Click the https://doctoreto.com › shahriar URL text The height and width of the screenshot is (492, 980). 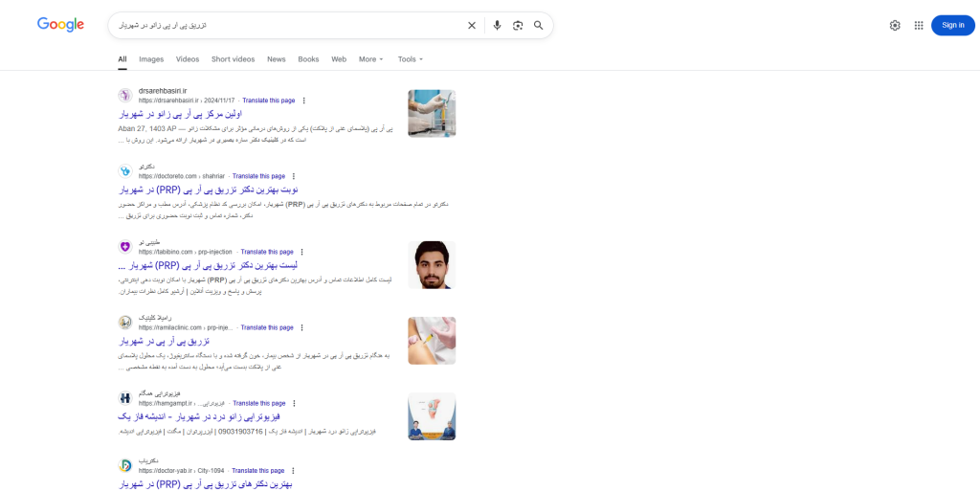[x=181, y=176]
